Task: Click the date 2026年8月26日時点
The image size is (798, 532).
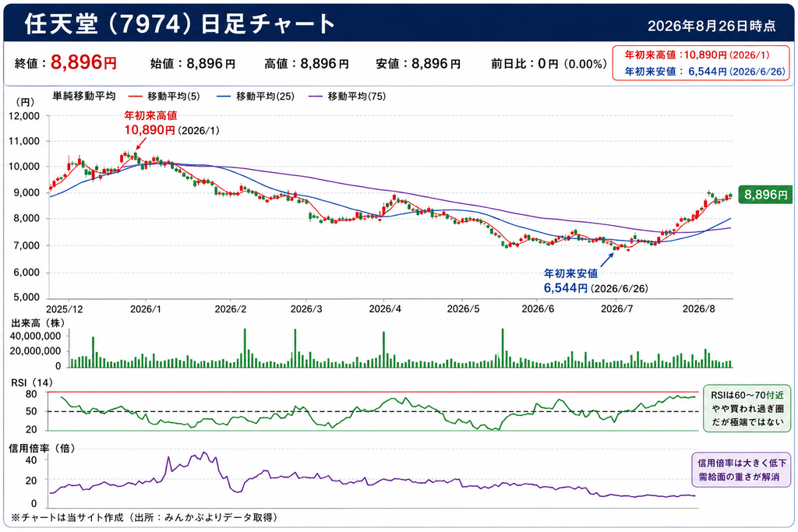Action: 711,26
